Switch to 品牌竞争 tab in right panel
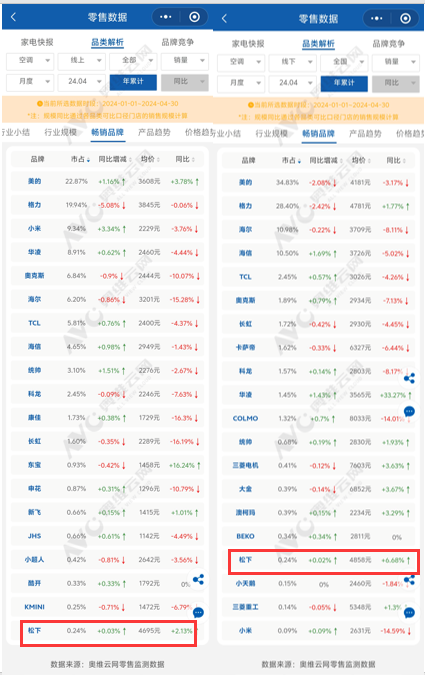Screen dimensions: 425x675 point(388,43)
